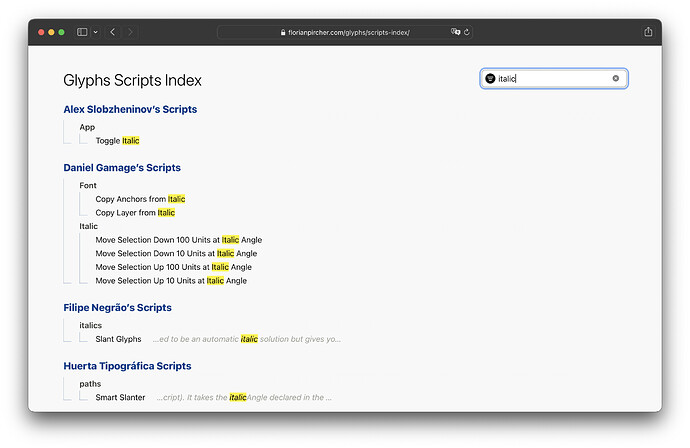
Task: Select Move Selection Up 100 Units script
Action: pyautogui.click(x=173, y=267)
